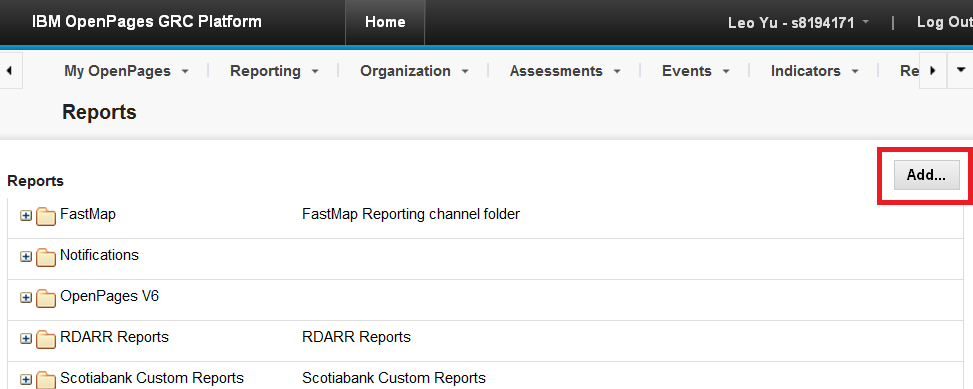Image resolution: width=973 pixels, height=389 pixels.
Task: Click the FastMap folder icon
Action: [x=46, y=216]
